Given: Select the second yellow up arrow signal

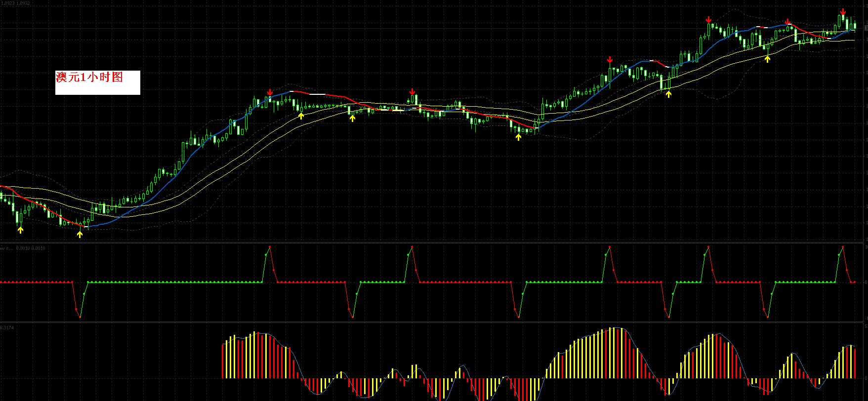Looking at the screenshot, I should tap(80, 234).
